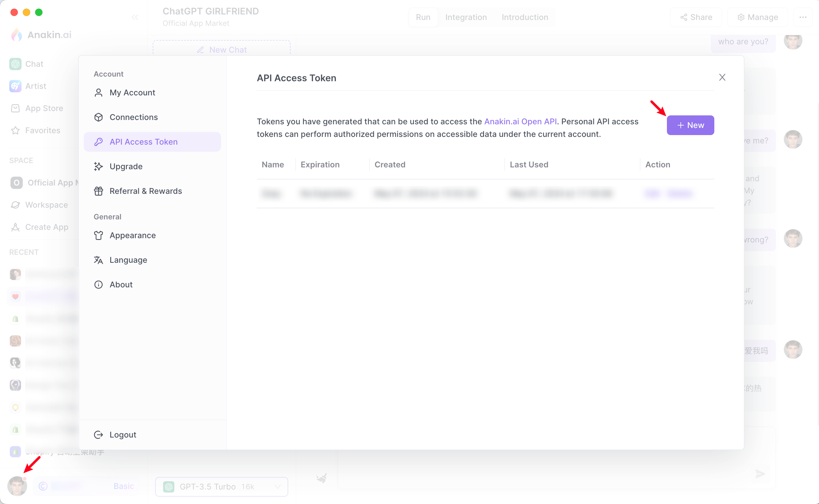Open the three-dot more options menu

pyautogui.click(x=803, y=17)
